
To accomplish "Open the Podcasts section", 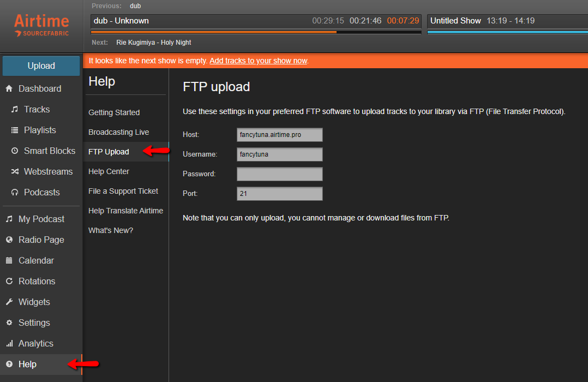I will coord(41,192).
